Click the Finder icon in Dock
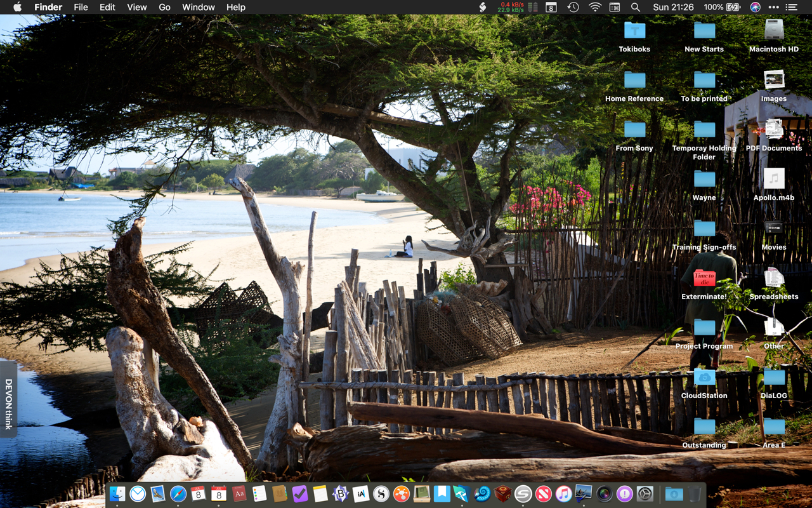Image resolution: width=812 pixels, height=508 pixels. [117, 493]
